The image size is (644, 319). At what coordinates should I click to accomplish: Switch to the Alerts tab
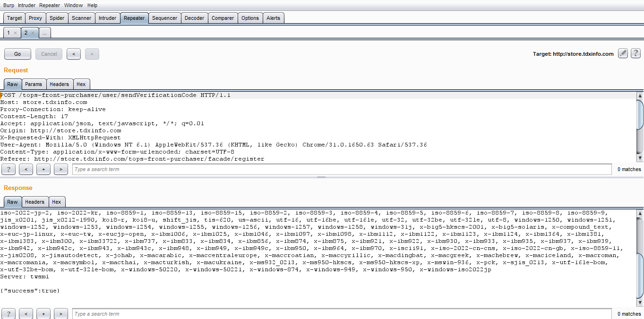coord(274,18)
